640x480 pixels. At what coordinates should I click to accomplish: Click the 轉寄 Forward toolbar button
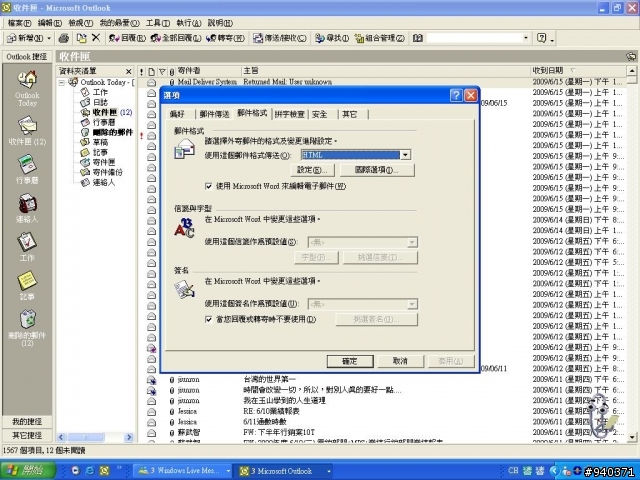225,38
